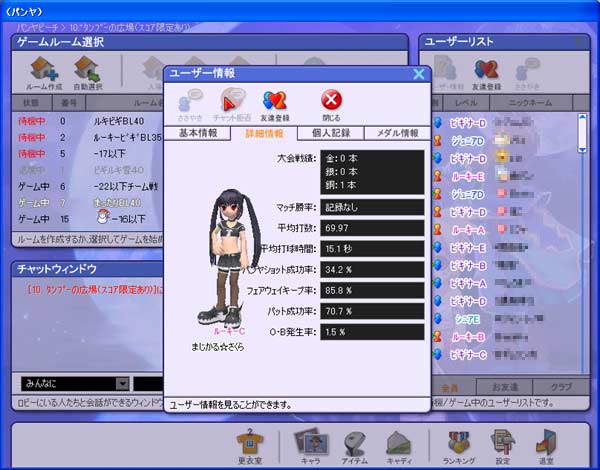Select the ビギナーB user row

[505, 265]
